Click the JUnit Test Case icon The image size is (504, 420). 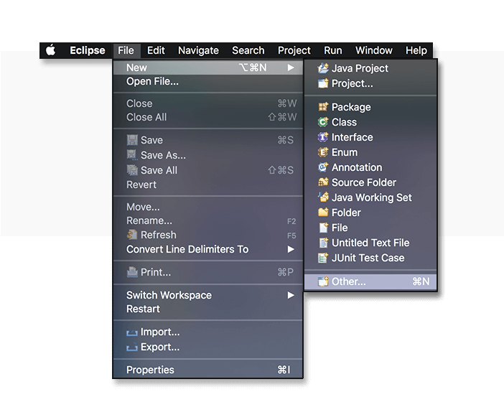point(323,258)
